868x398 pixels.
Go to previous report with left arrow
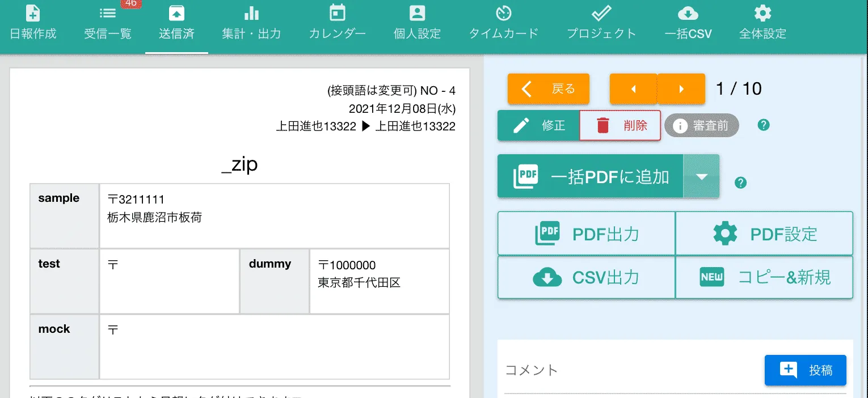click(634, 89)
